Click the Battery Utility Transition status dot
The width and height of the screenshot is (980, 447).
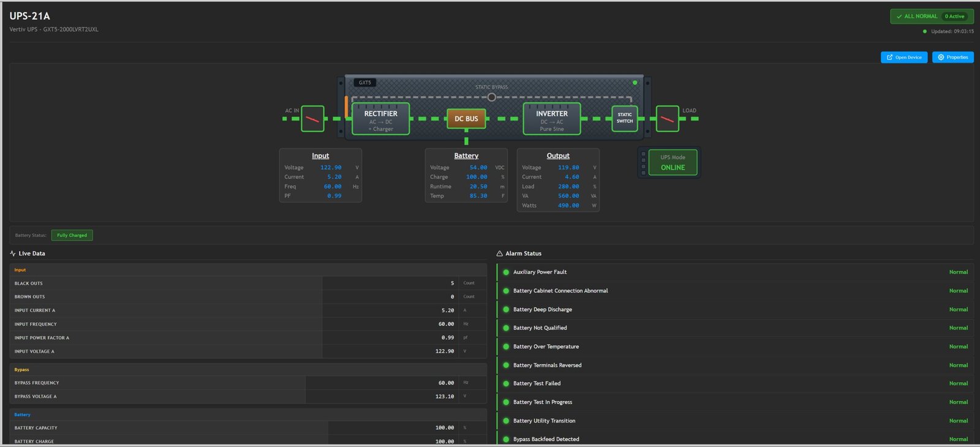pyautogui.click(x=506, y=421)
